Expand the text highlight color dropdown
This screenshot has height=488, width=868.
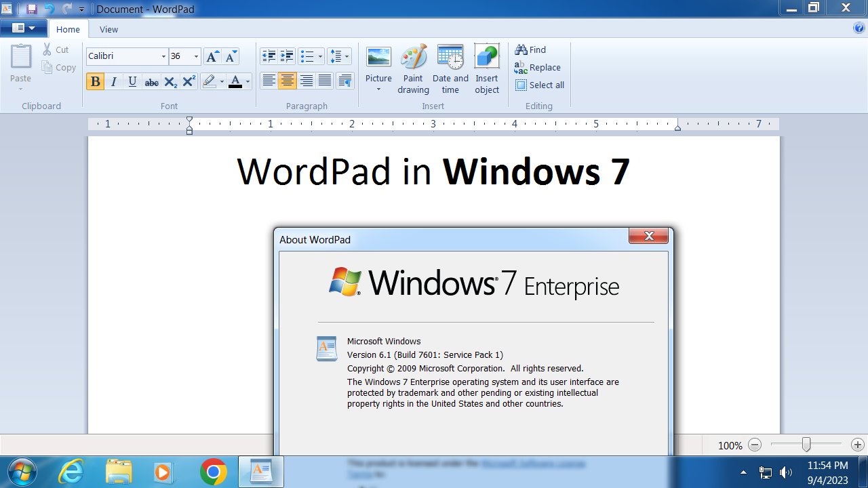220,81
